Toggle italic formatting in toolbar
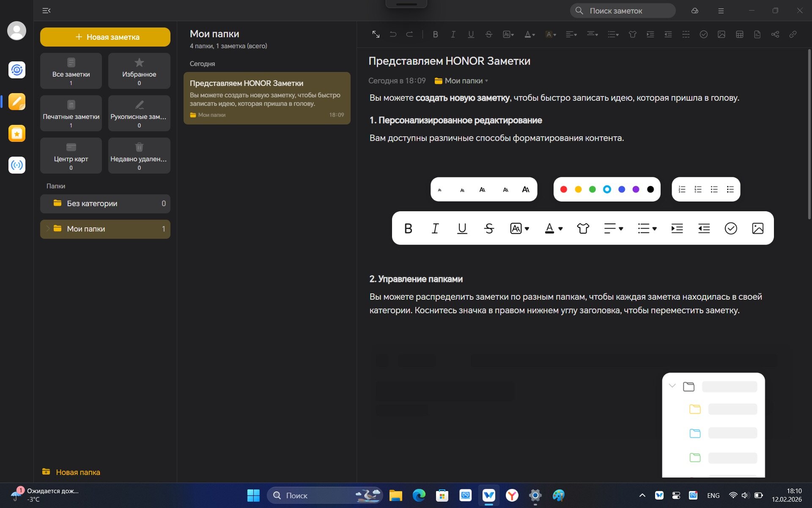The image size is (812, 508). pyautogui.click(x=453, y=34)
